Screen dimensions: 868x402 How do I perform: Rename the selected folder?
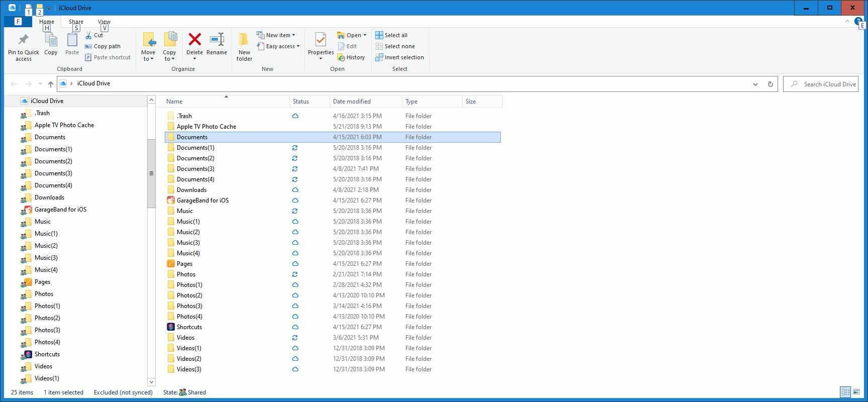point(216,44)
